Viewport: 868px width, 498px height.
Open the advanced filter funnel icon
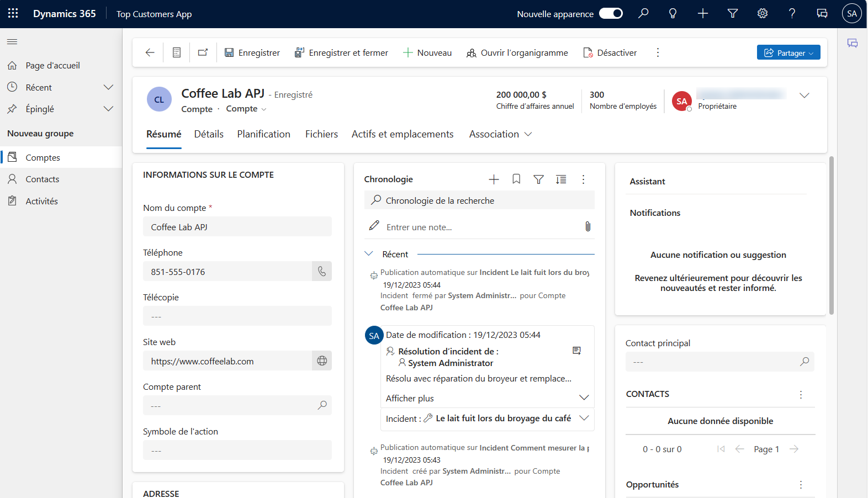point(732,13)
